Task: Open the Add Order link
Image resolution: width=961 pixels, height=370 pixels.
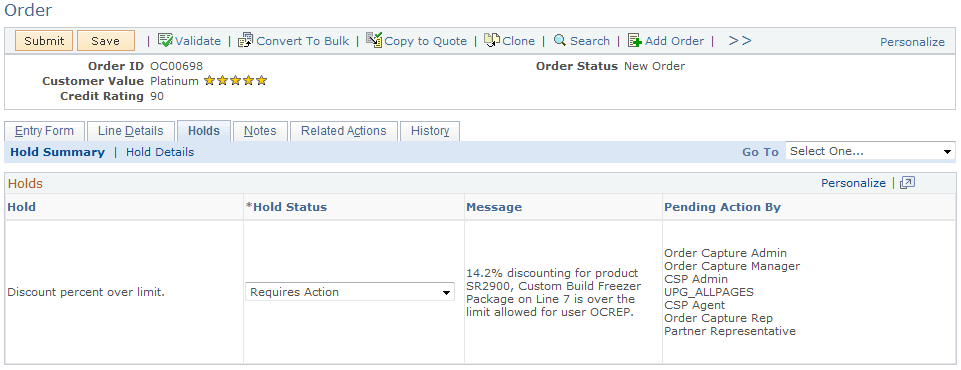Action: click(674, 41)
